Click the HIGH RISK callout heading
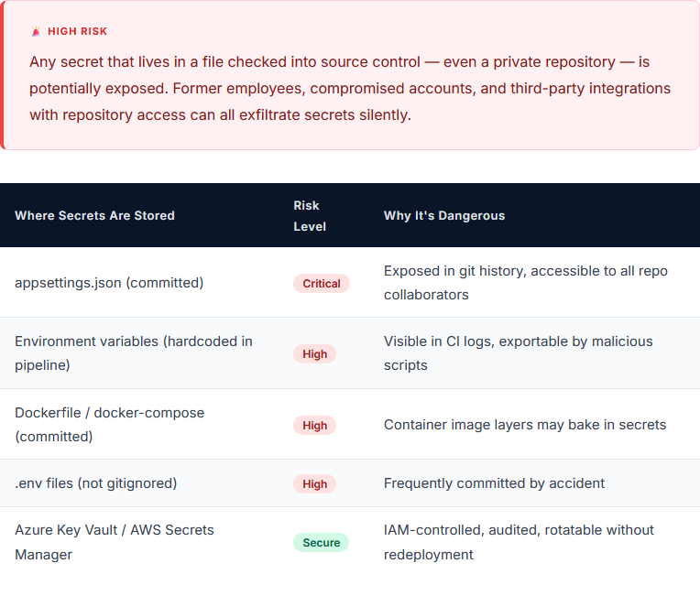The image size is (700, 596). click(x=77, y=31)
